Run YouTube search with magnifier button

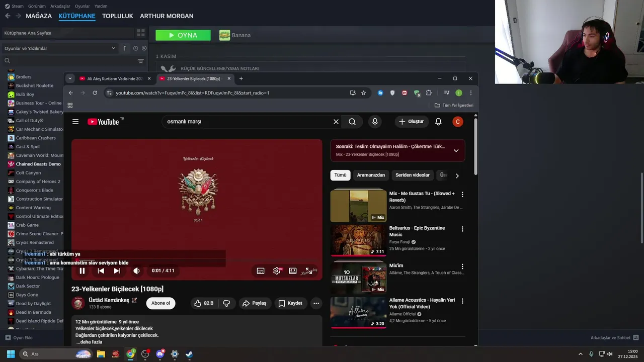click(x=352, y=122)
